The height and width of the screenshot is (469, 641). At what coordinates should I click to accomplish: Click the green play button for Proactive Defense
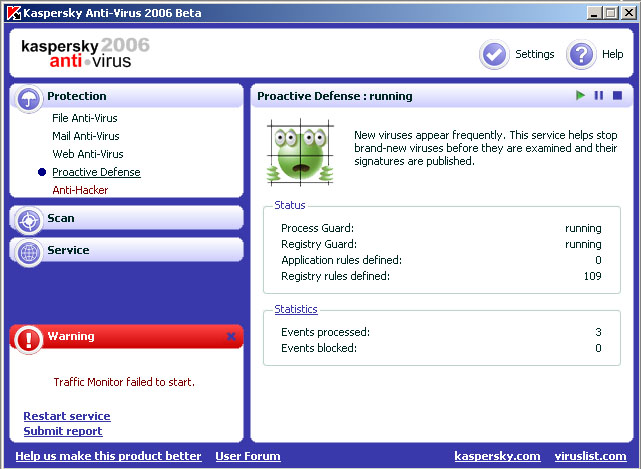click(x=580, y=96)
